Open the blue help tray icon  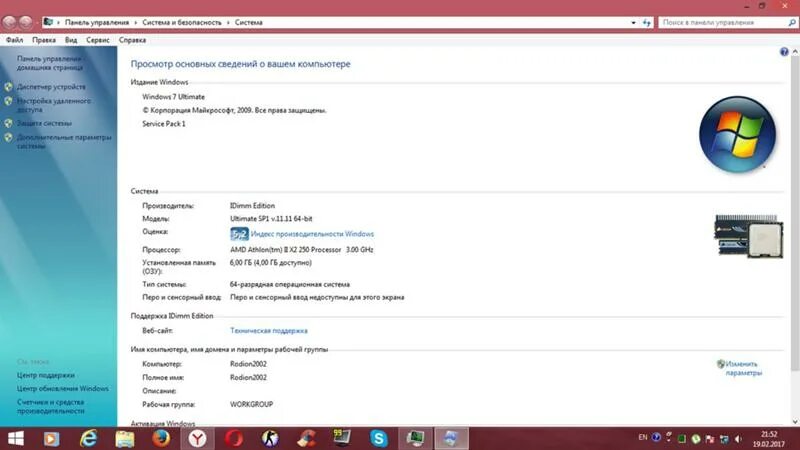pos(656,437)
